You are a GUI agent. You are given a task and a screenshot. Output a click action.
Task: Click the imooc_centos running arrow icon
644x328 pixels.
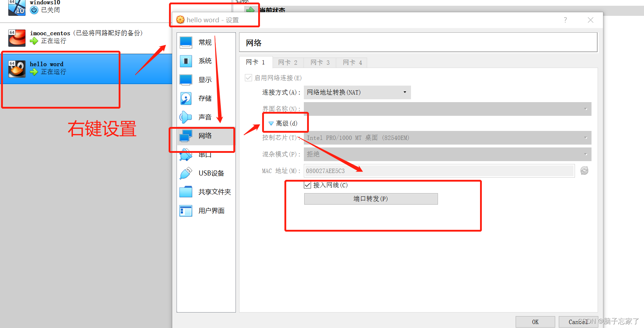pyautogui.click(x=34, y=41)
